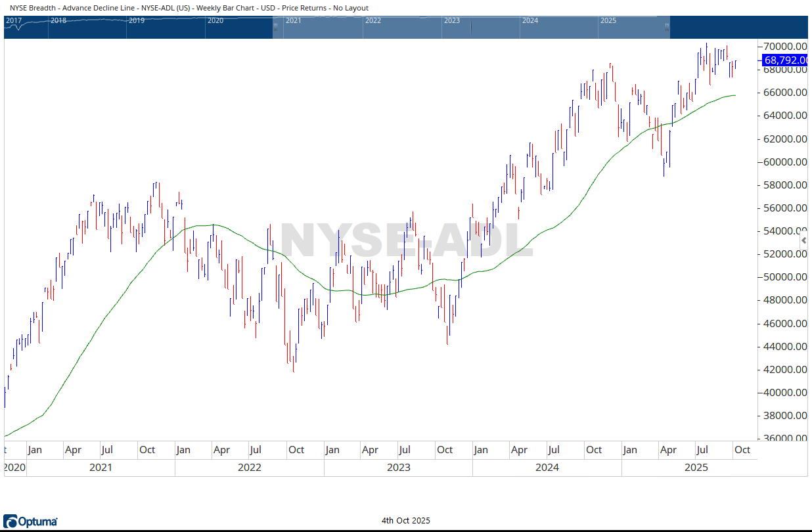Click the 2017 label in the top navigator
The height and width of the screenshot is (532, 812).
pyautogui.click(x=14, y=20)
